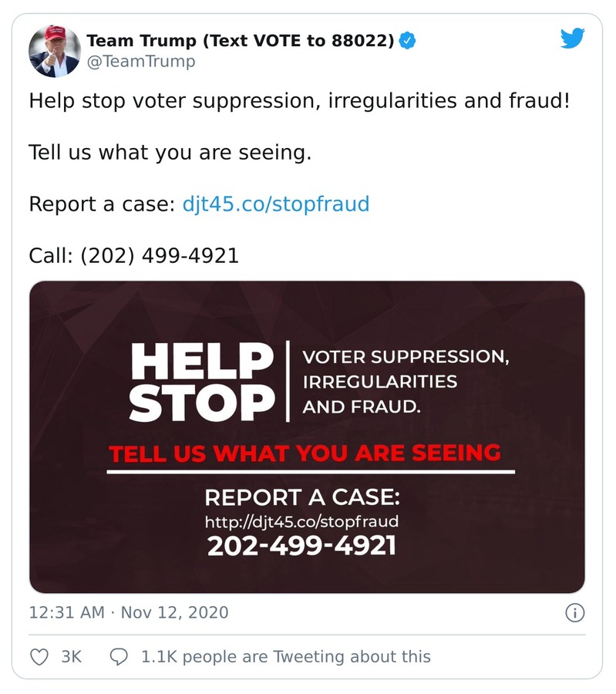Click the red TELL US WHAT YOU ARE SEEING banner
The image size is (616, 694).
coord(305,453)
